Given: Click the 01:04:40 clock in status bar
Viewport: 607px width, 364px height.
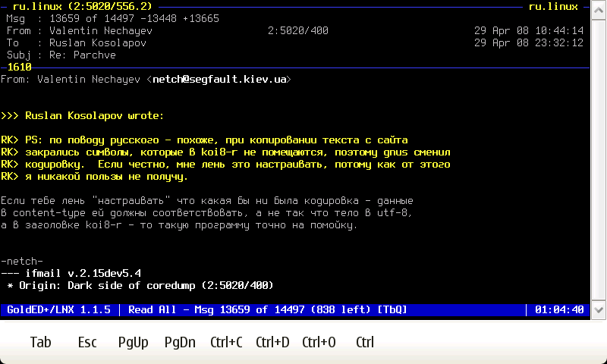Looking at the screenshot, I should [x=559, y=310].
